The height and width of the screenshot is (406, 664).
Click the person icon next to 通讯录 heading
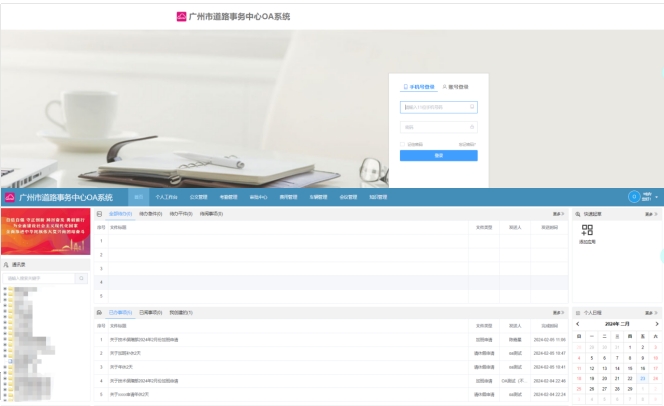[x=6, y=265]
